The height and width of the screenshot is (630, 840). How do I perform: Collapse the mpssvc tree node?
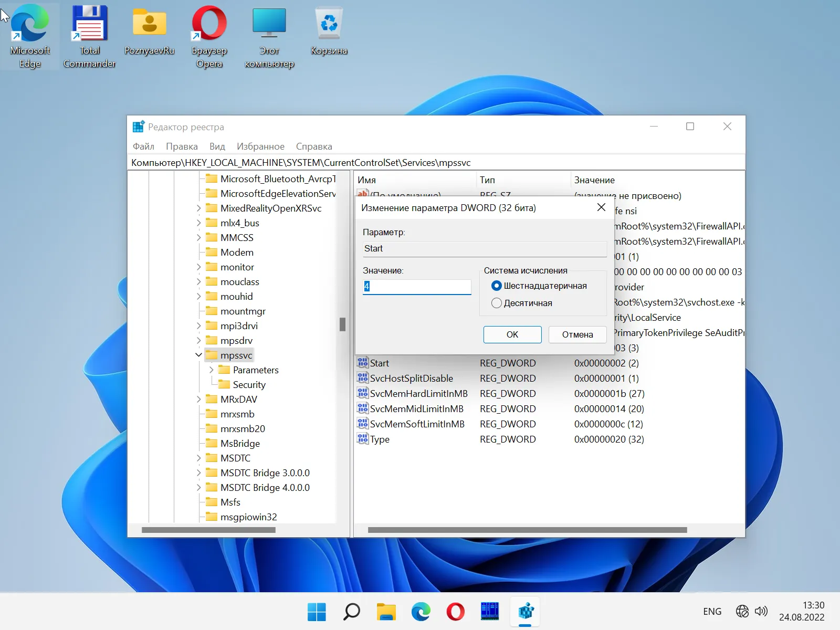coord(198,355)
